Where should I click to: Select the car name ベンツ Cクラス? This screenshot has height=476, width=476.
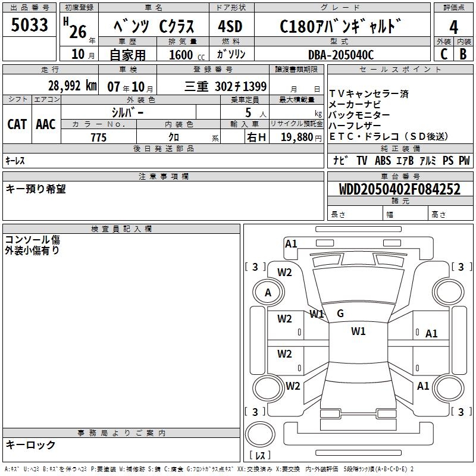154,26
